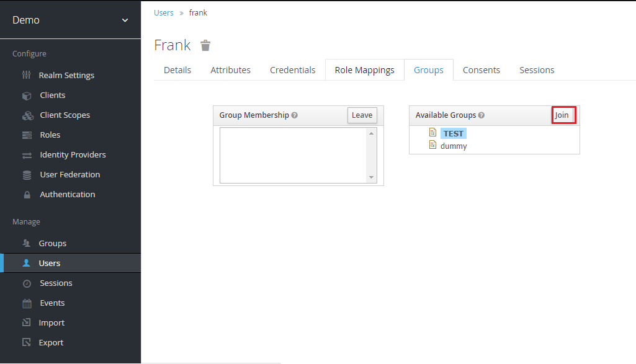Switch to the Details tab
This screenshot has width=636, height=364.
(177, 70)
